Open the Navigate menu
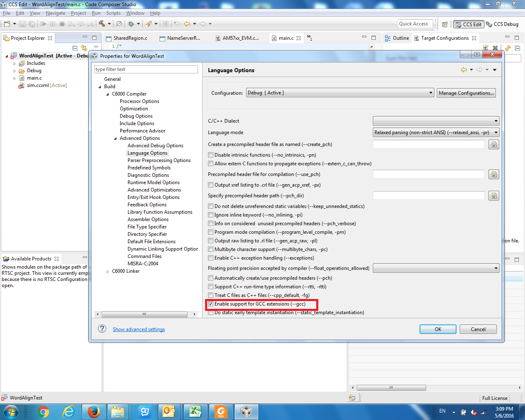Viewport: 525px width, 420px height. (x=55, y=13)
